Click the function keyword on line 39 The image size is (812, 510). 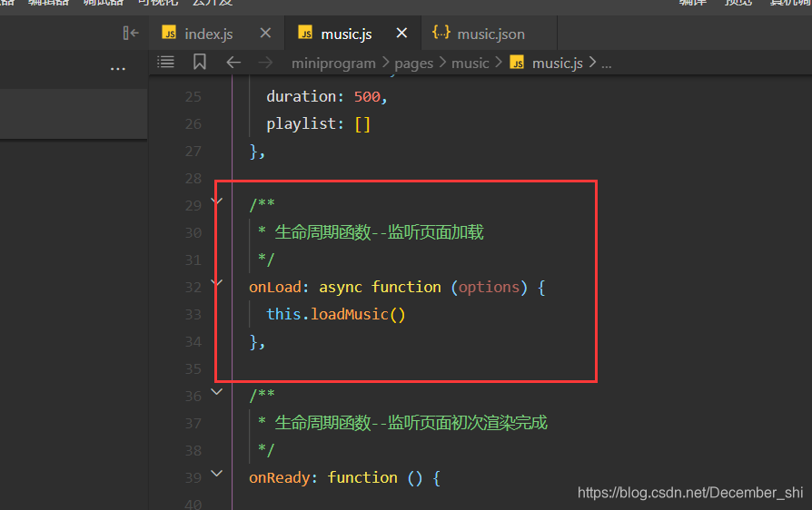click(x=362, y=477)
